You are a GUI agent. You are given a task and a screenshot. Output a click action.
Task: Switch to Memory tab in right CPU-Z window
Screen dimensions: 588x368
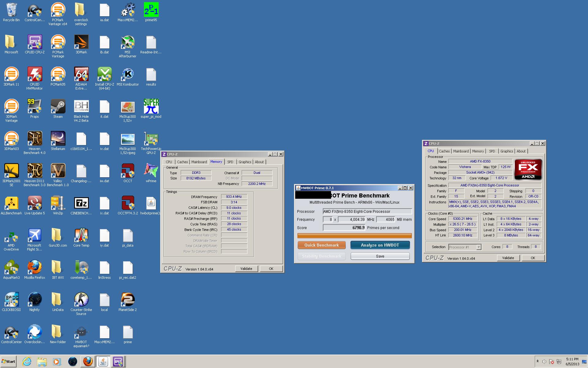coord(478,151)
